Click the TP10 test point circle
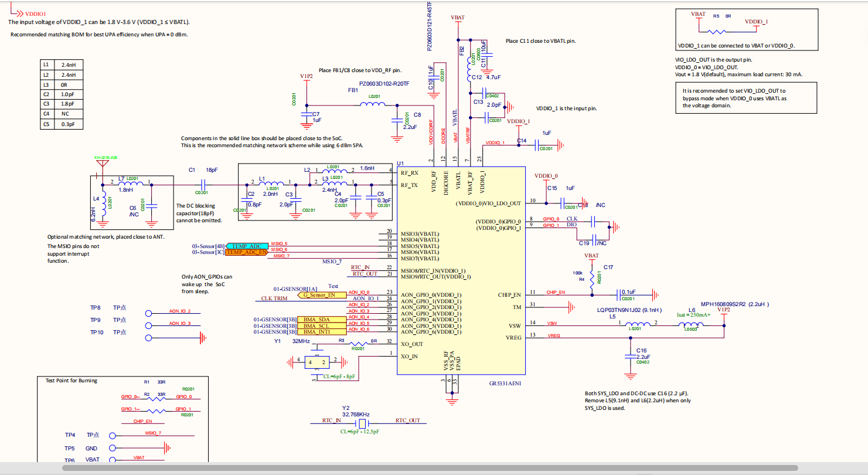 click(149, 338)
